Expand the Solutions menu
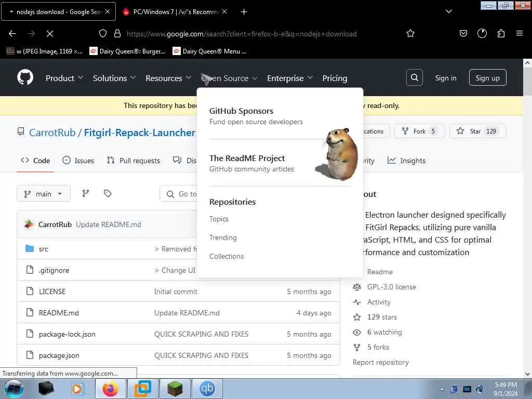 (114, 78)
